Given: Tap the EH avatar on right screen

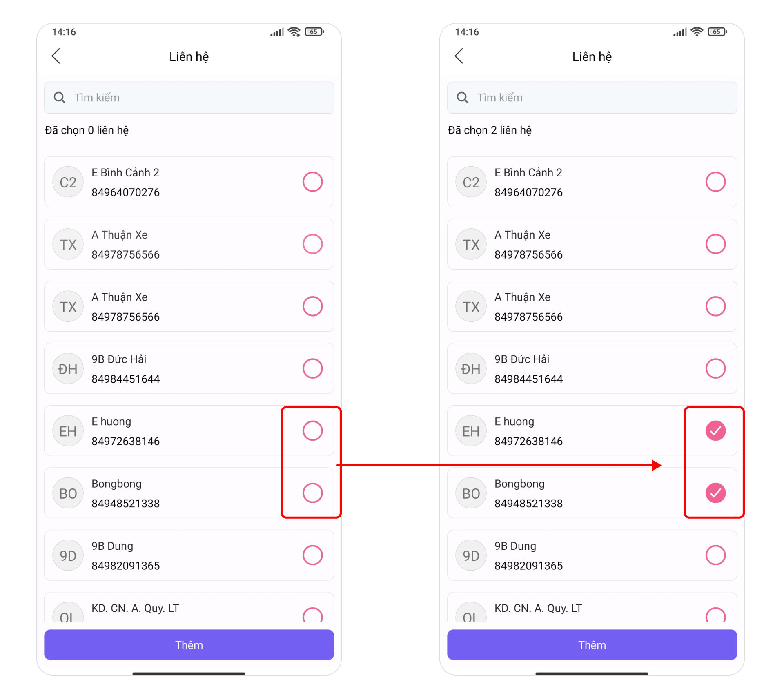Looking at the screenshot, I should tap(471, 431).
